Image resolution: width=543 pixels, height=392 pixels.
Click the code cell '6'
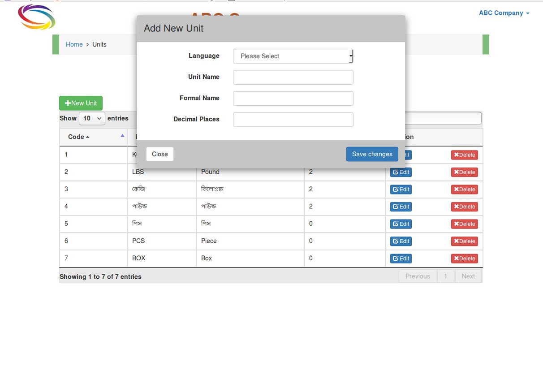coord(93,241)
